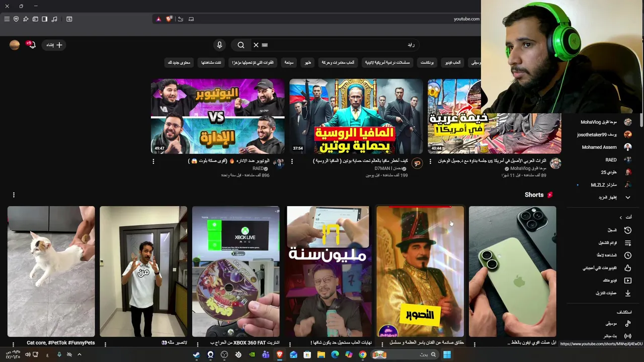644x362 pixels.
Task: Open the browser playlist music note icon
Action: (54, 19)
